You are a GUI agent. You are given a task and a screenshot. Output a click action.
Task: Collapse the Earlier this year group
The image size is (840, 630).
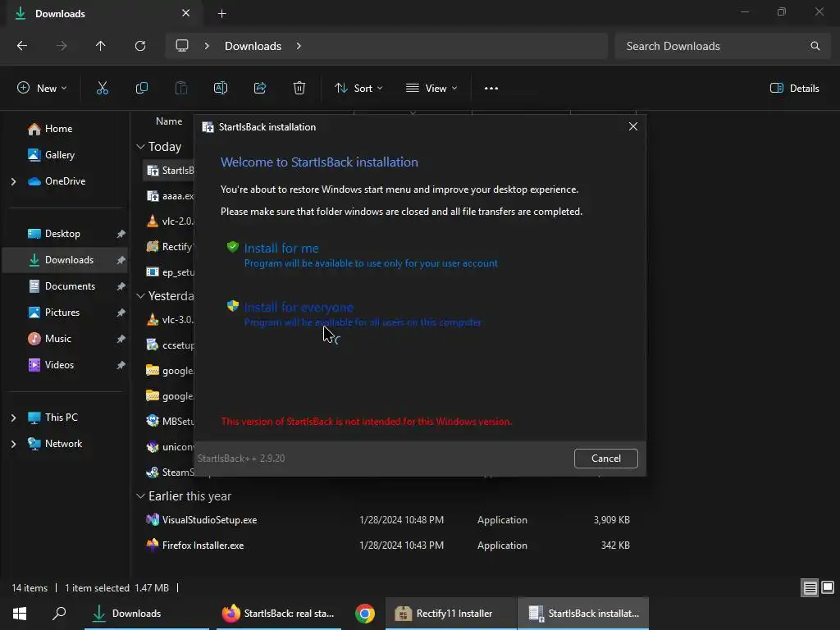point(140,496)
